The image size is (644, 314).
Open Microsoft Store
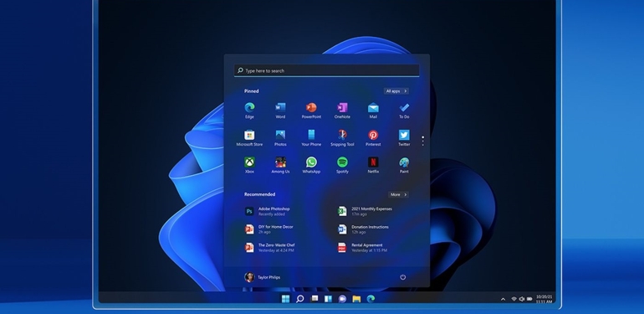249,138
